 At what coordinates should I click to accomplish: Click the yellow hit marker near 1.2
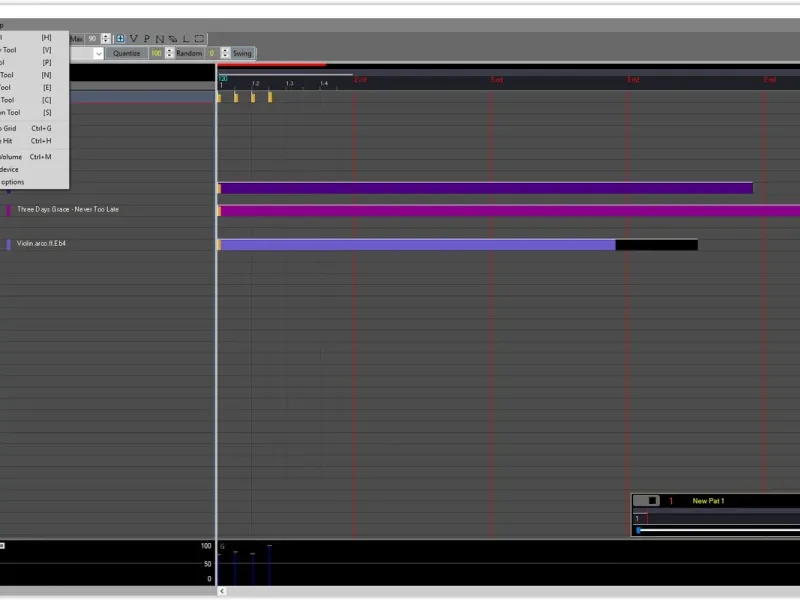pos(253,97)
